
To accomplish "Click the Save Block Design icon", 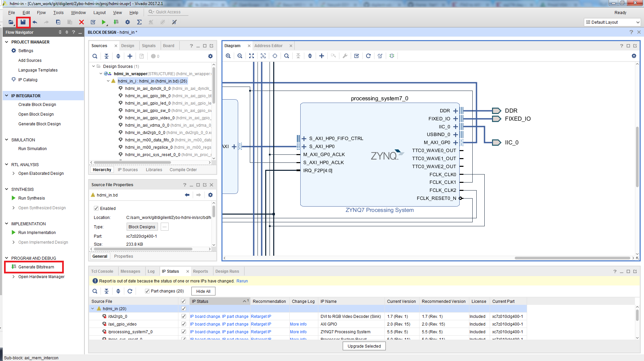I will 23,22.
